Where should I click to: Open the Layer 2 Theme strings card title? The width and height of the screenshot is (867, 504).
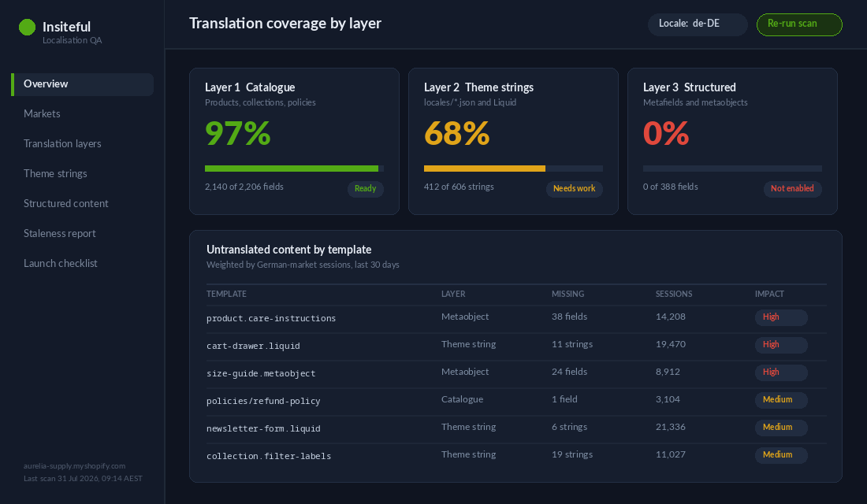click(479, 87)
